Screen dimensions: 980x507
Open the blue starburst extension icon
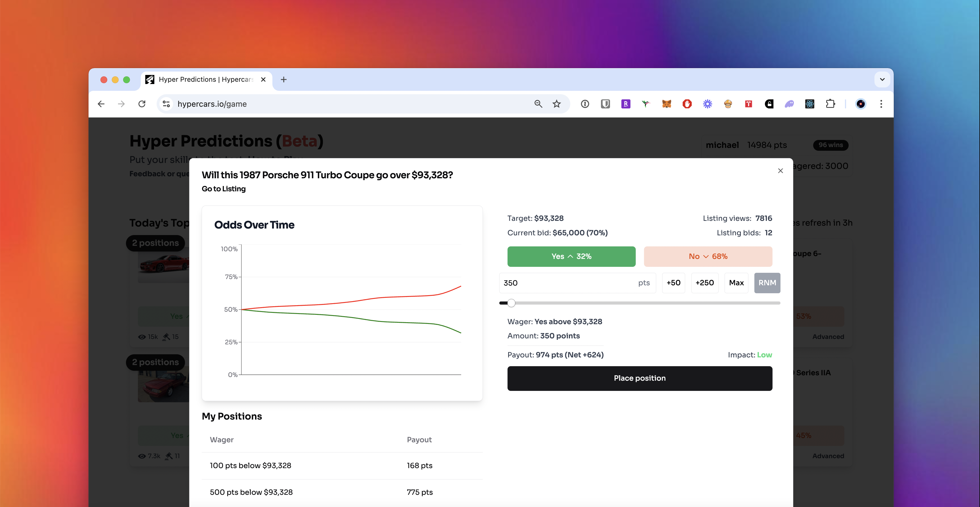pyautogui.click(x=708, y=104)
